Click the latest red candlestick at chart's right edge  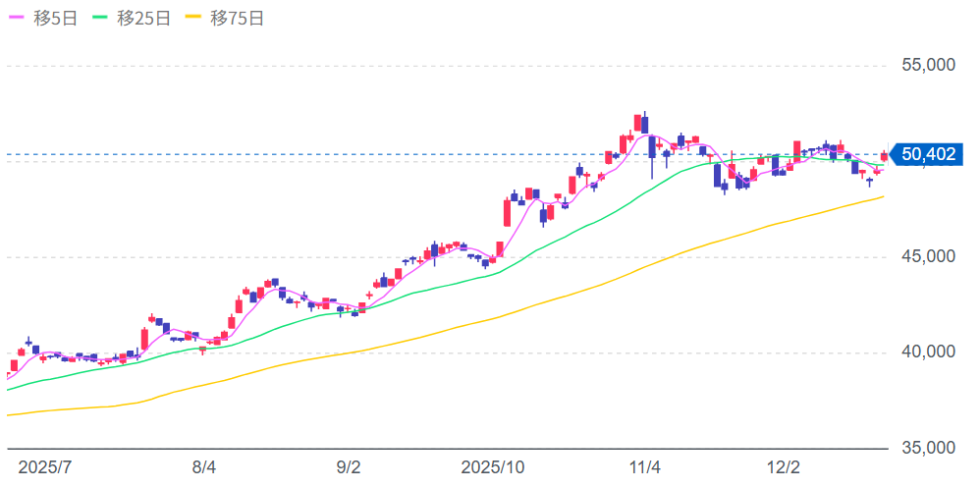point(885,155)
